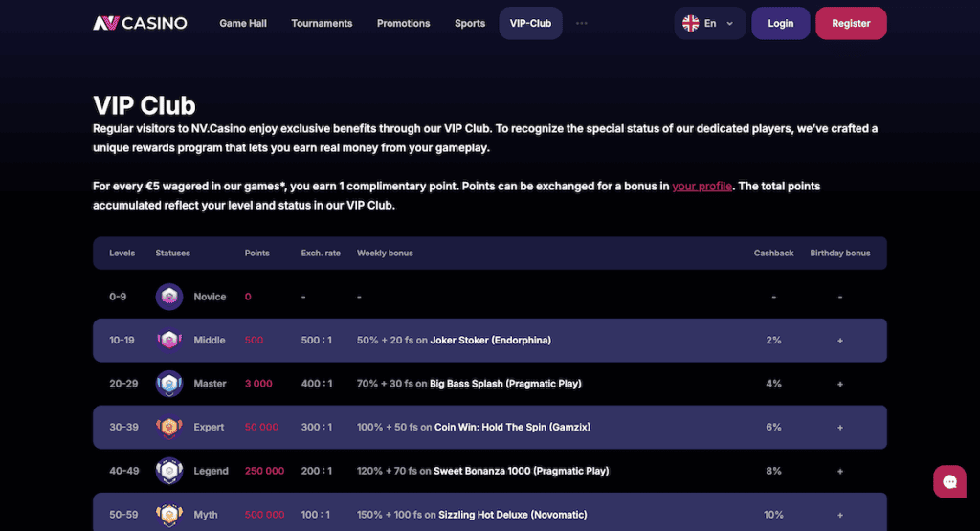Select the VIP-Club tab
This screenshot has height=531, width=980.
530,23
